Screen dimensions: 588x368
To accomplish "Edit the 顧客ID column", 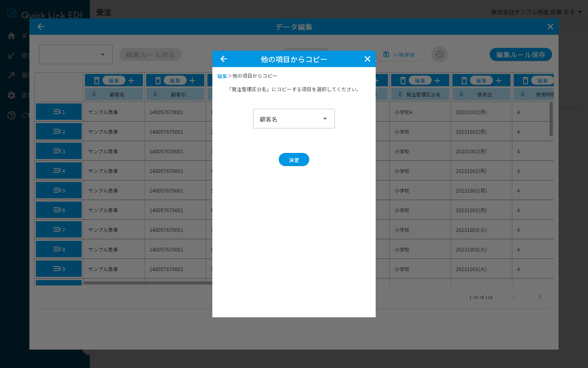I will click(175, 81).
